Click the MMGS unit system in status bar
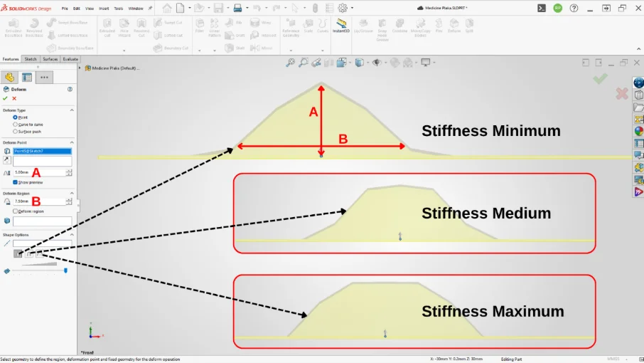Screen dimensions: 644x363 point(613,359)
